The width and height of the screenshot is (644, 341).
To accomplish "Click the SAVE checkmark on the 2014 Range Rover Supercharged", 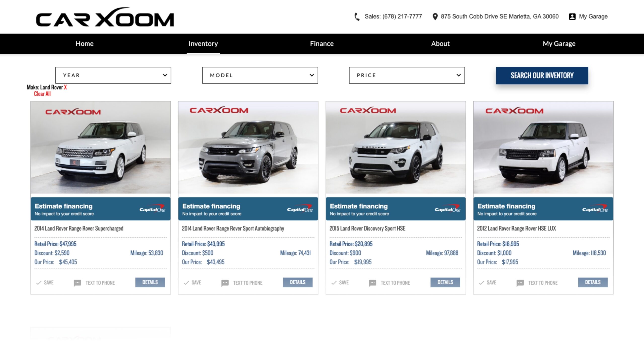I will [x=39, y=283].
